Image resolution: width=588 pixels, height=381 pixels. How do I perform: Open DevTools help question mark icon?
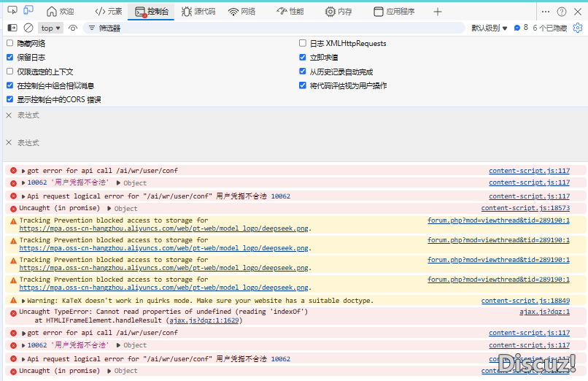(x=562, y=12)
